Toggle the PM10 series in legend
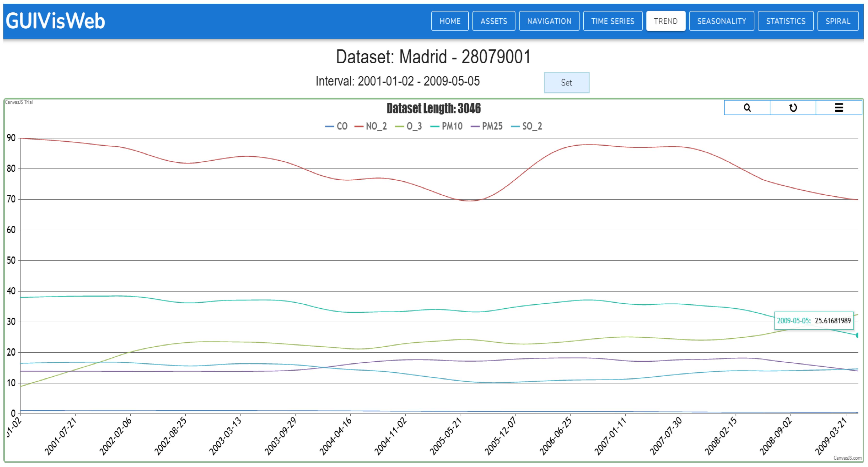 [446, 126]
